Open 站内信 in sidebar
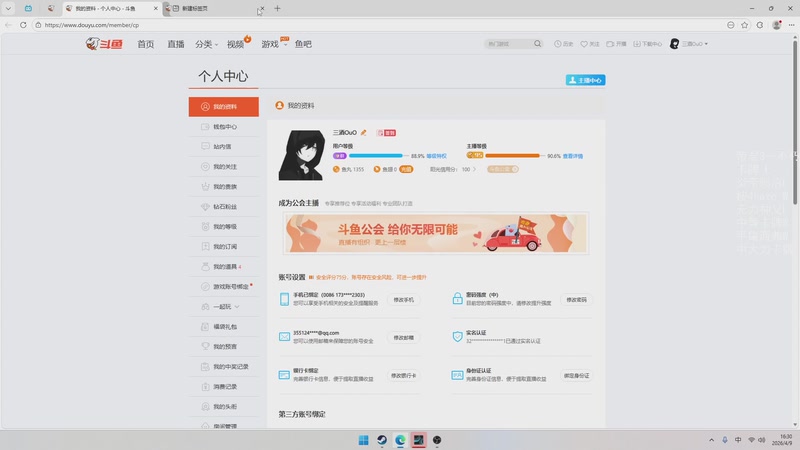The width and height of the screenshot is (800, 450). pyautogui.click(x=223, y=146)
